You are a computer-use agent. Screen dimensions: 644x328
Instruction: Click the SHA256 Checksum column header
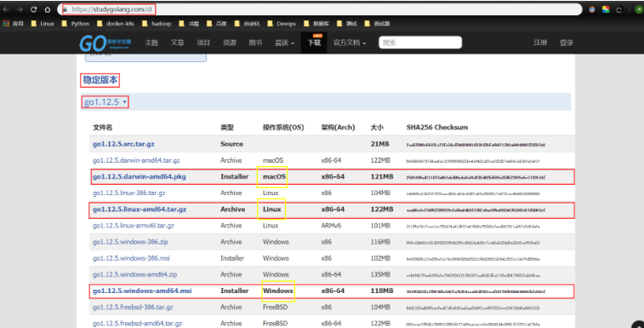437,128
